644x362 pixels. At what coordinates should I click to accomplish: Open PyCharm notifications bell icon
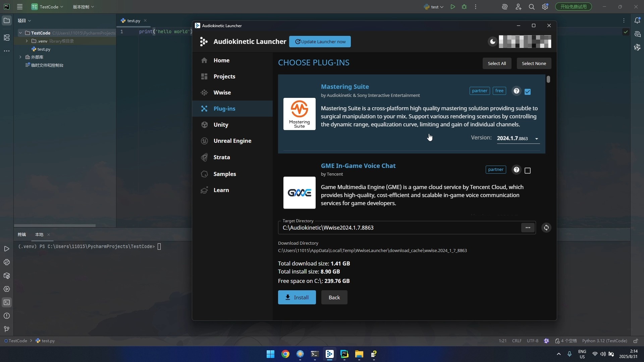[x=637, y=21]
